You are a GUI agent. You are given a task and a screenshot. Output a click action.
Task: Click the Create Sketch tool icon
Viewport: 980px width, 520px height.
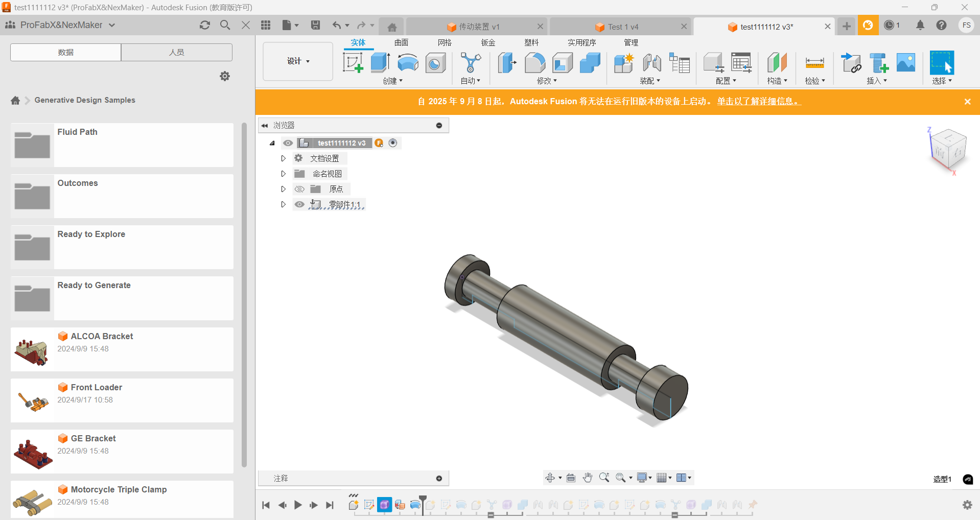point(353,63)
